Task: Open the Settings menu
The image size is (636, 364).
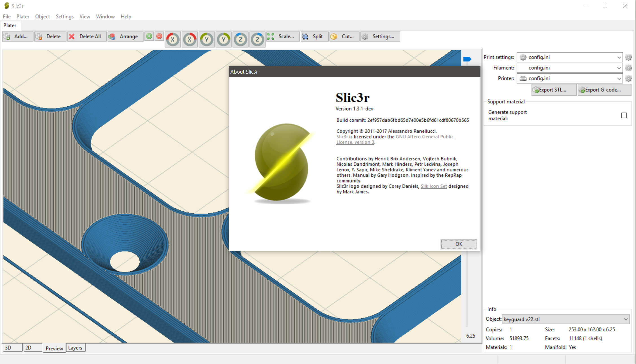Action: pos(64,17)
